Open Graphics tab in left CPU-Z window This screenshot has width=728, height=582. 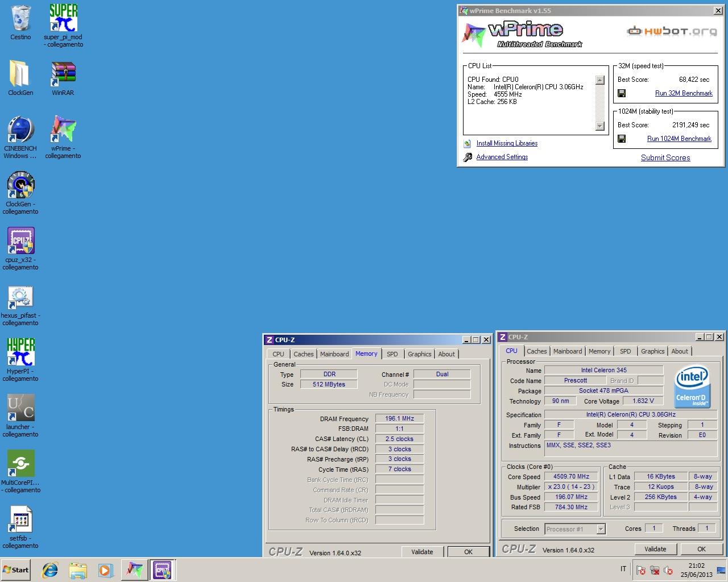pos(420,354)
